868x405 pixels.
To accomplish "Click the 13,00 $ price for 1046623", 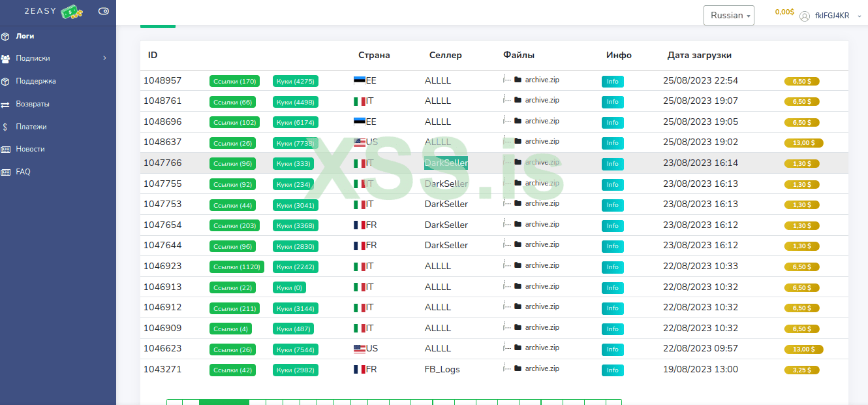I will 803,349.
